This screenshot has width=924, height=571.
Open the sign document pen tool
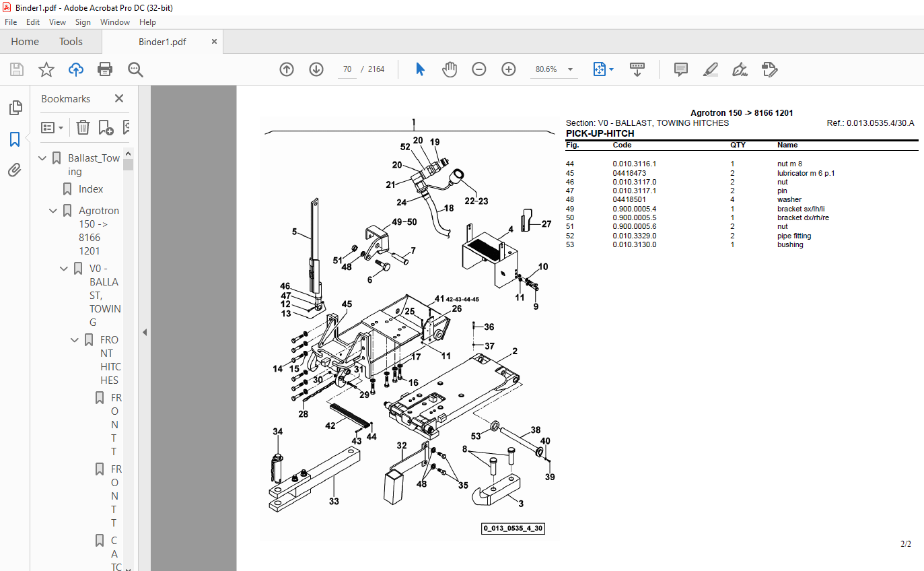pyautogui.click(x=740, y=69)
